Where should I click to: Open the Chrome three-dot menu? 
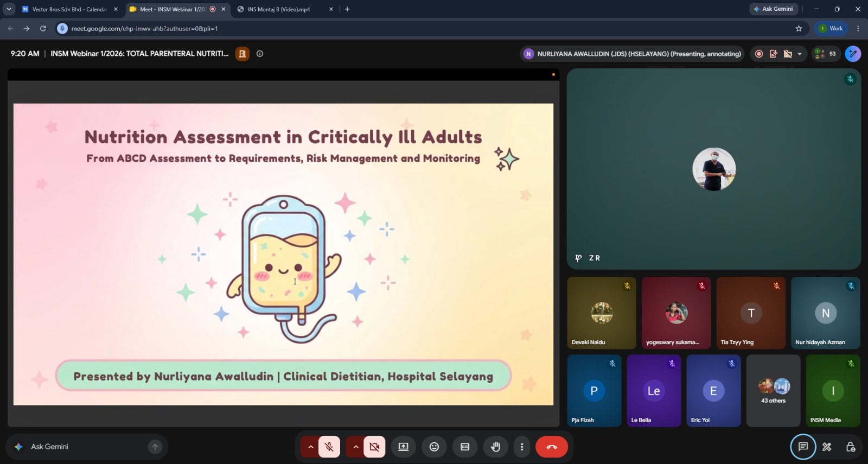[x=858, y=28]
